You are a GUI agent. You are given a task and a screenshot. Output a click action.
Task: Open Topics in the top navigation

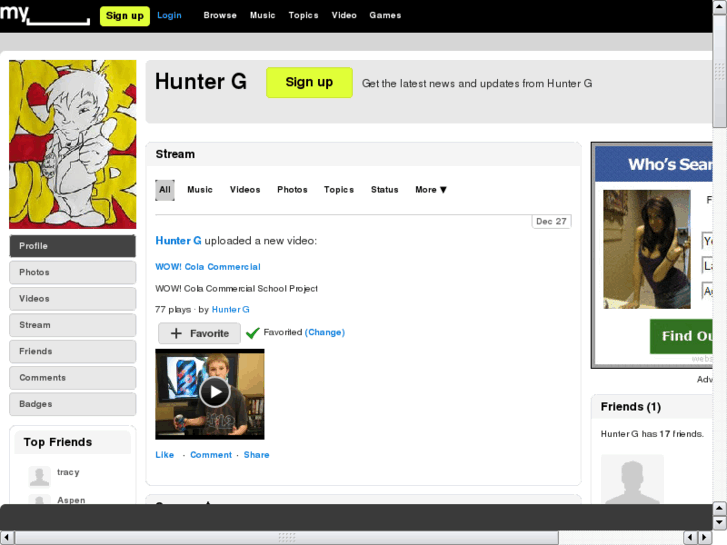point(303,15)
